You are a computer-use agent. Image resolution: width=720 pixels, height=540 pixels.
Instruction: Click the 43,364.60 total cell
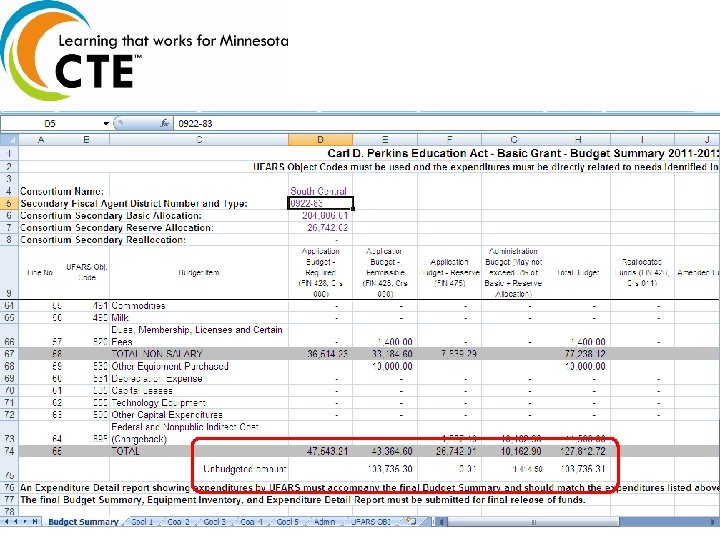[385, 451]
